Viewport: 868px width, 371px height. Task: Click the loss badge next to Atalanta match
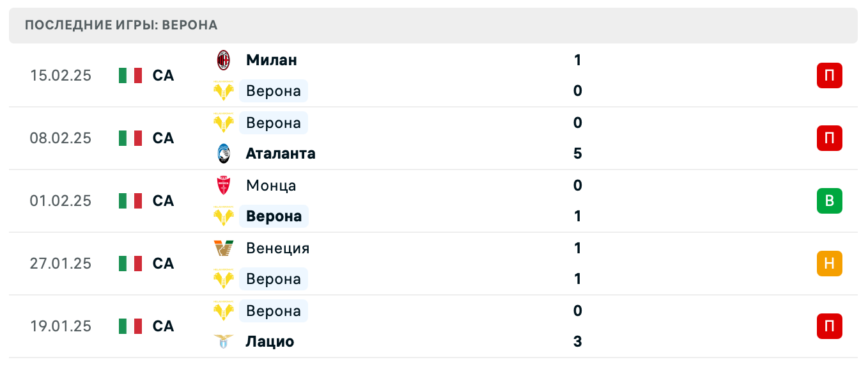[x=830, y=138]
